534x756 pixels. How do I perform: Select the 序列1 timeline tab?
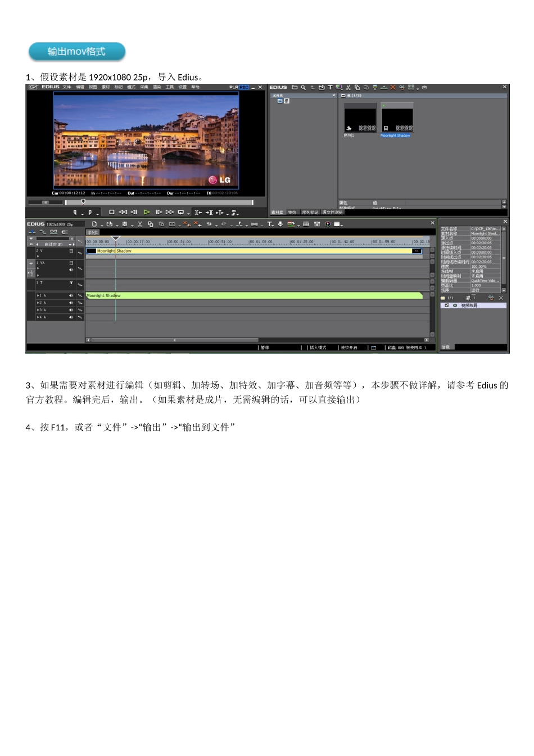(x=92, y=232)
